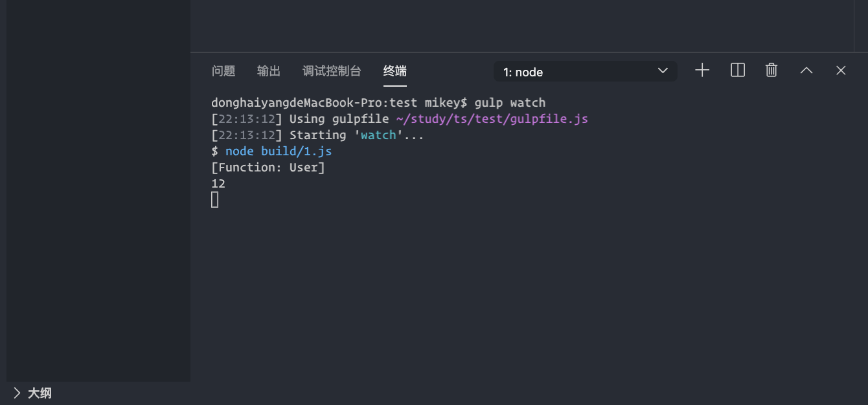Click the 'watch' task name in the terminal
868x405 pixels.
[378, 135]
